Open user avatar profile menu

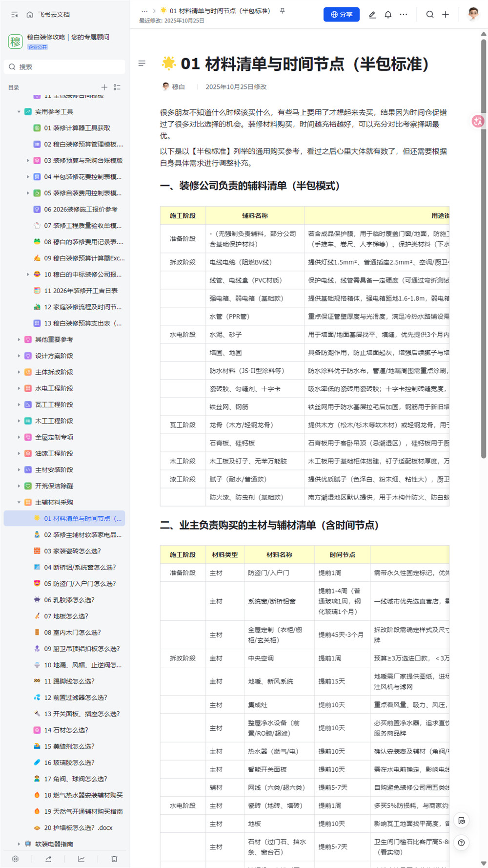[473, 14]
